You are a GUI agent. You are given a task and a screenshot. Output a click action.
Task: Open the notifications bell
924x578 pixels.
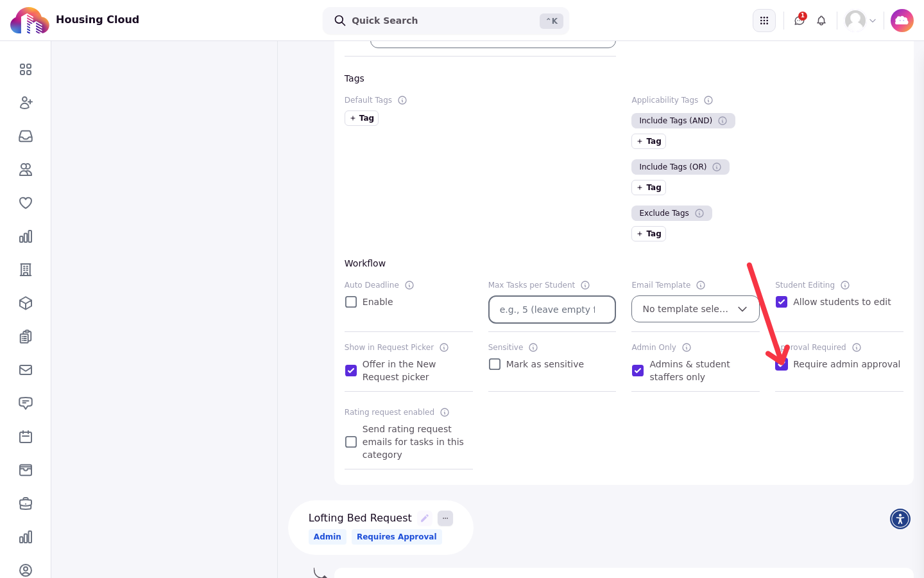[821, 21]
